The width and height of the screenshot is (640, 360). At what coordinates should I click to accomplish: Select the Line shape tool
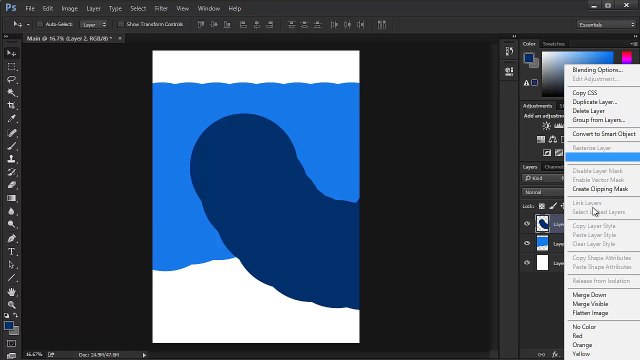pos(11,278)
